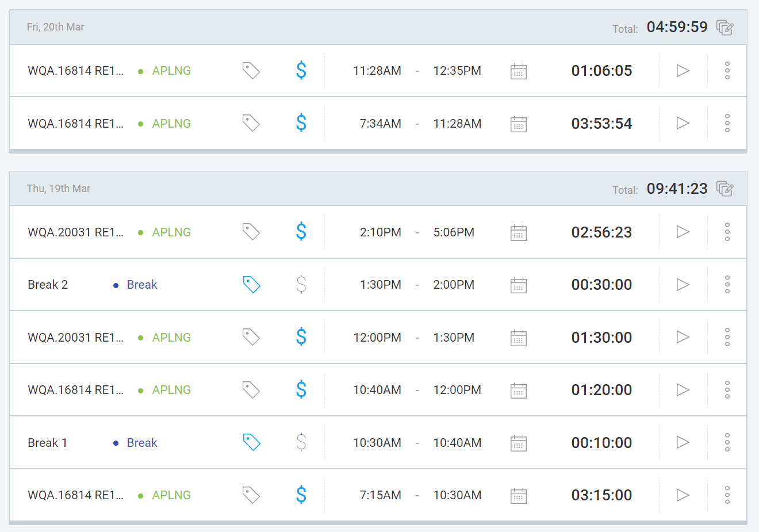Open calendar for the 03:53:54 entry
The image size is (759, 532).
click(x=519, y=124)
